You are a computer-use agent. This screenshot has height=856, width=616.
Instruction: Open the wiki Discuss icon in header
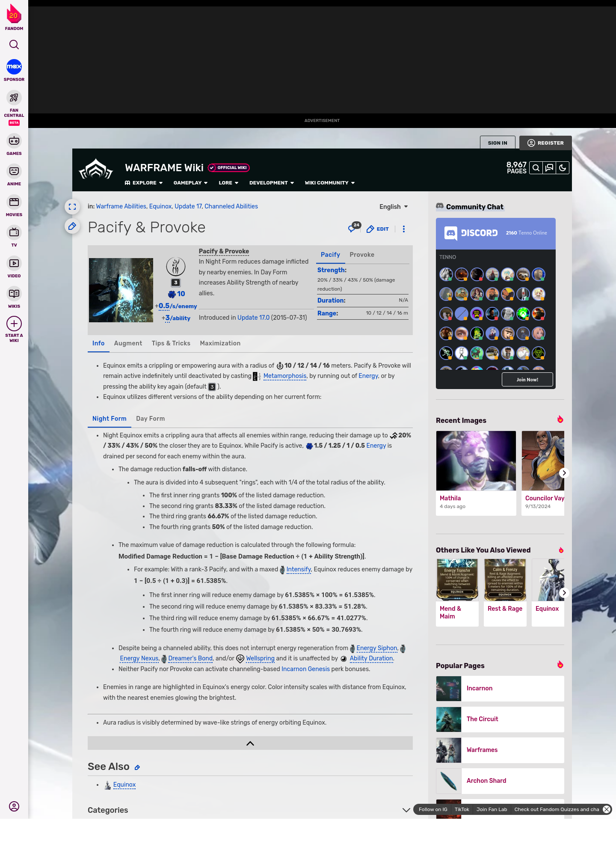click(x=549, y=168)
